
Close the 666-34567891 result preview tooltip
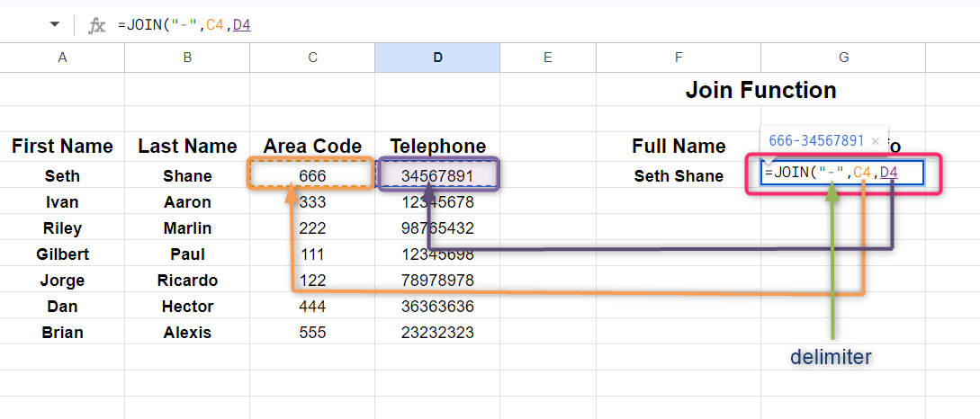coord(875,141)
